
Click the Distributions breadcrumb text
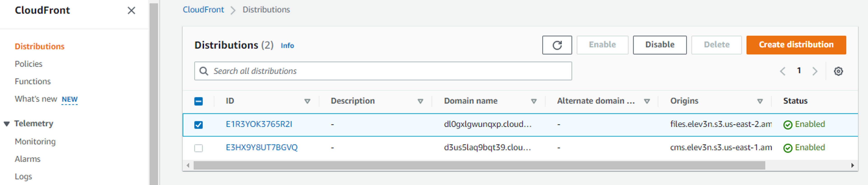point(266,10)
